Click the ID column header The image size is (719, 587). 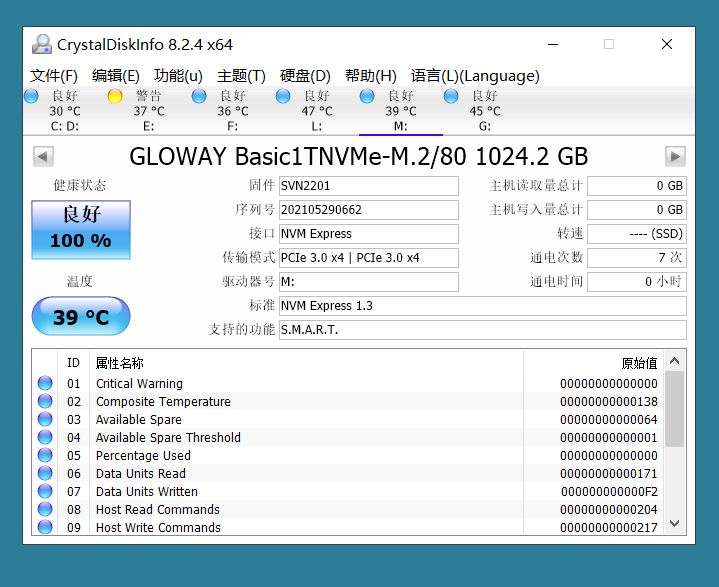[x=73, y=363]
